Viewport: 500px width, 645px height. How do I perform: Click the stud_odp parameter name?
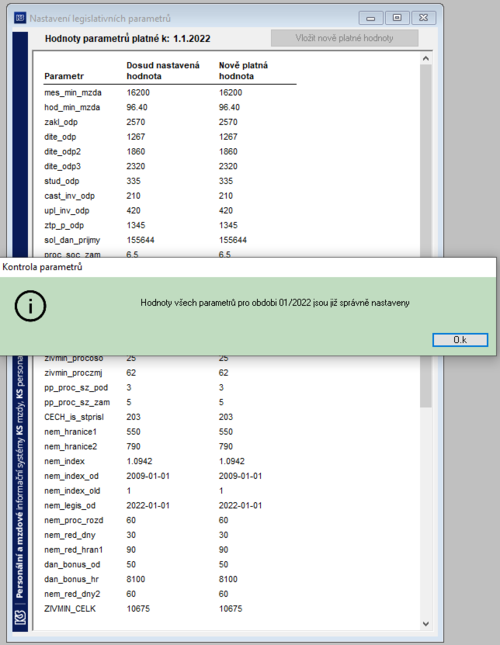[x=62, y=181]
